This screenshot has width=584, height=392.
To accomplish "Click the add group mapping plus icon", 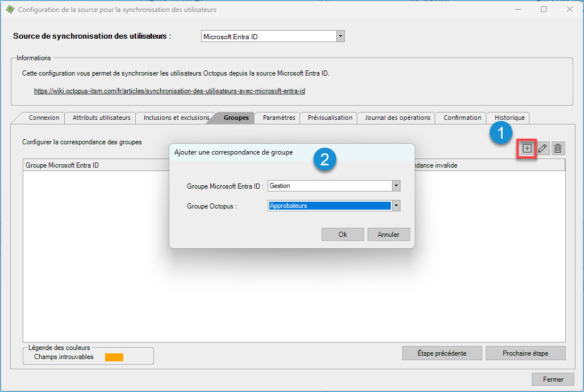I will tap(527, 148).
